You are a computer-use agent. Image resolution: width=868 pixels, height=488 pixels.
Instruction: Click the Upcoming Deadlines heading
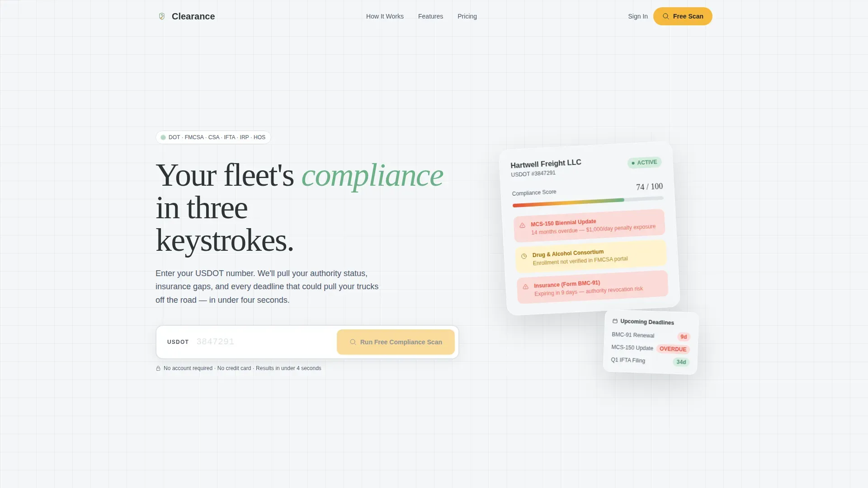pos(647,322)
